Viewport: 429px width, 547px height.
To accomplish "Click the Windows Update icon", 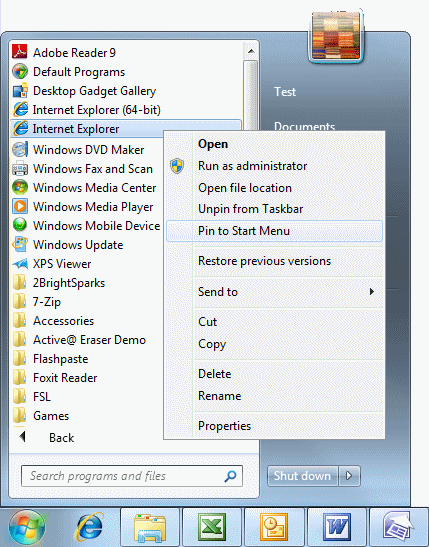I will pos(20,245).
